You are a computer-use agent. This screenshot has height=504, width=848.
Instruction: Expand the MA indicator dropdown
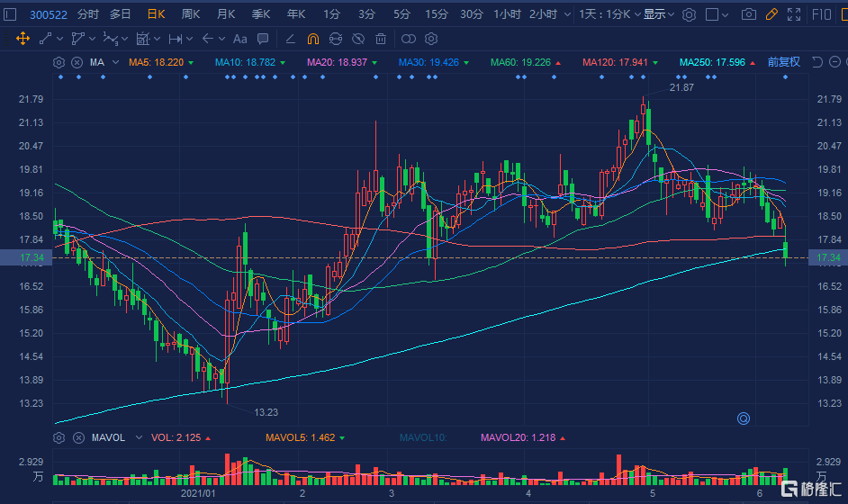(x=115, y=62)
